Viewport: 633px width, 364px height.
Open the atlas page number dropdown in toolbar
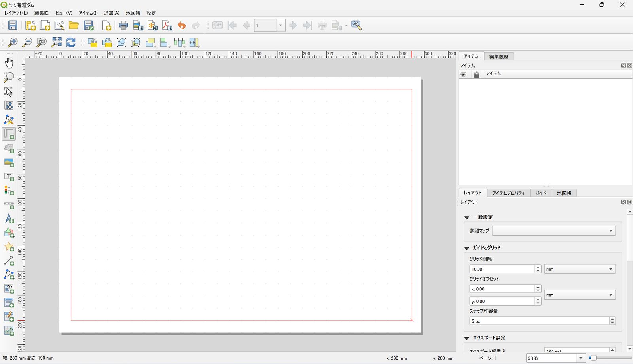(280, 25)
